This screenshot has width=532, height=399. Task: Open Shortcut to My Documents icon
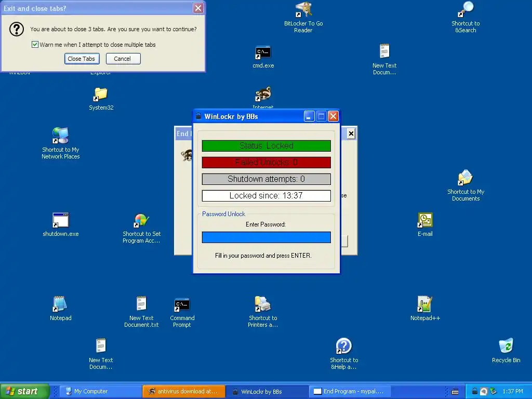[465, 178]
